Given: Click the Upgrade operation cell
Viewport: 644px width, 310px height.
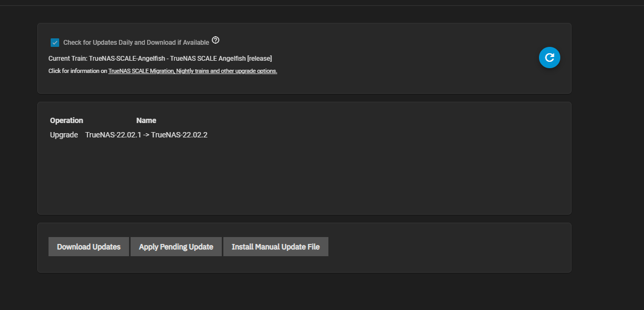Looking at the screenshot, I should [x=64, y=135].
